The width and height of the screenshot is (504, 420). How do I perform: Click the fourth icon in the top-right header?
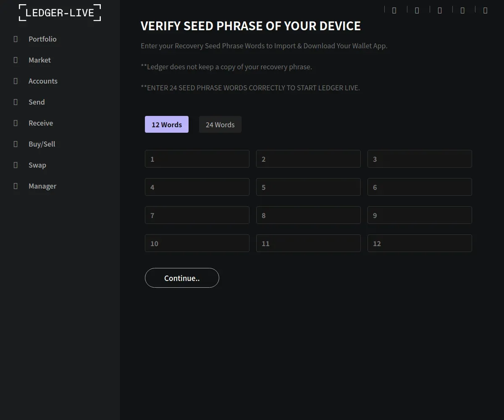click(x=462, y=10)
